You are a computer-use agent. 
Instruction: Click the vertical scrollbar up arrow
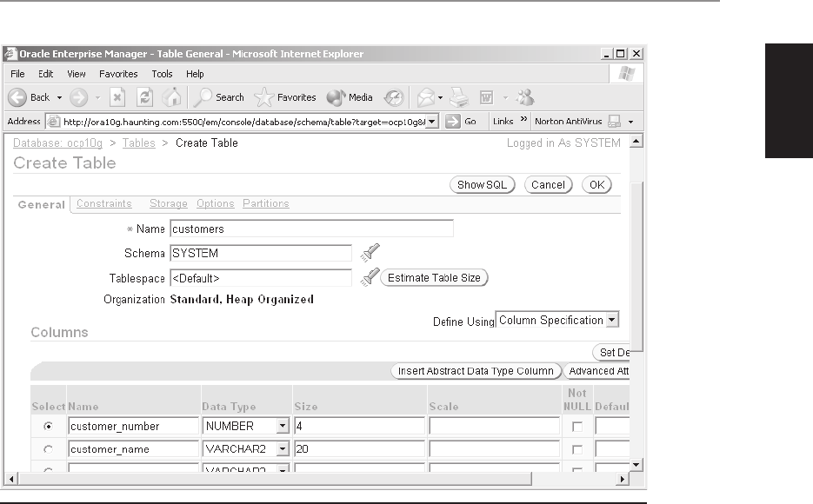[636, 141]
